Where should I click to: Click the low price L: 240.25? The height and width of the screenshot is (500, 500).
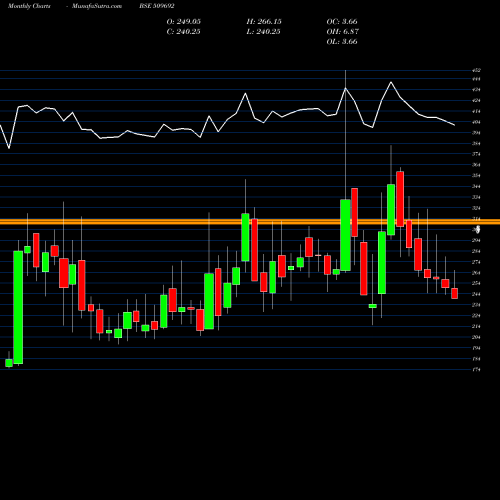263,32
